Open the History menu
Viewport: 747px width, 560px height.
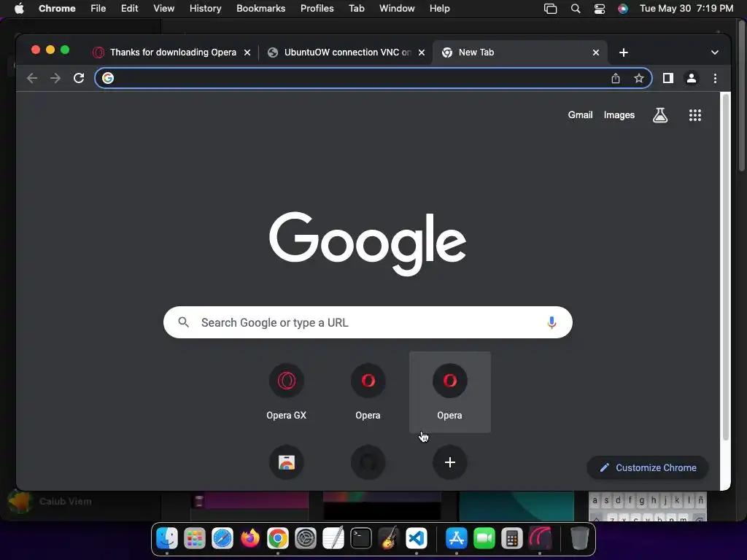(205, 9)
